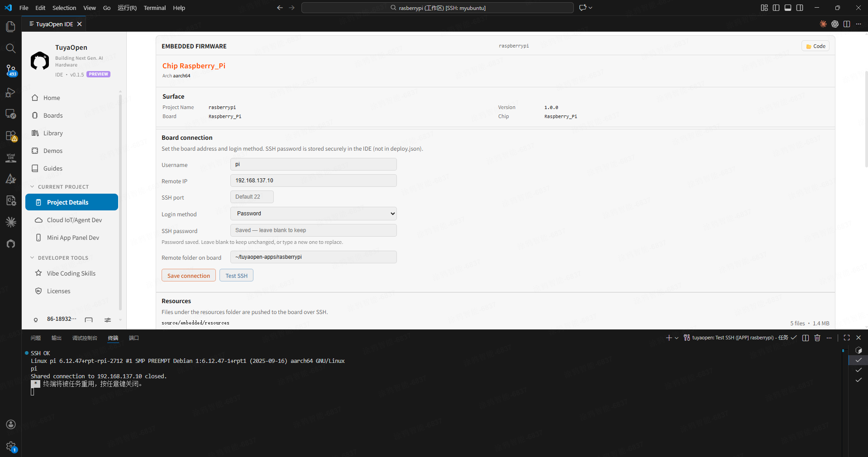Toggle bottom panel visibility

788,8
